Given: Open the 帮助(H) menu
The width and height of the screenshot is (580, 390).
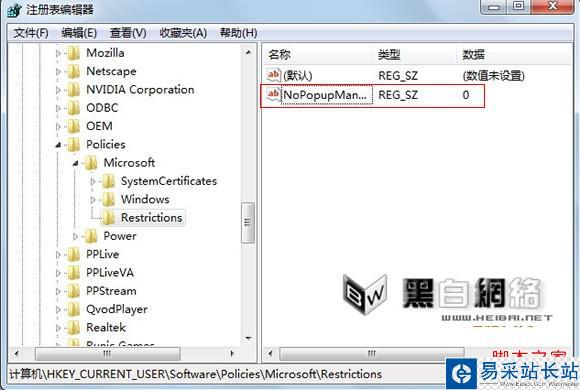Looking at the screenshot, I should tap(239, 33).
